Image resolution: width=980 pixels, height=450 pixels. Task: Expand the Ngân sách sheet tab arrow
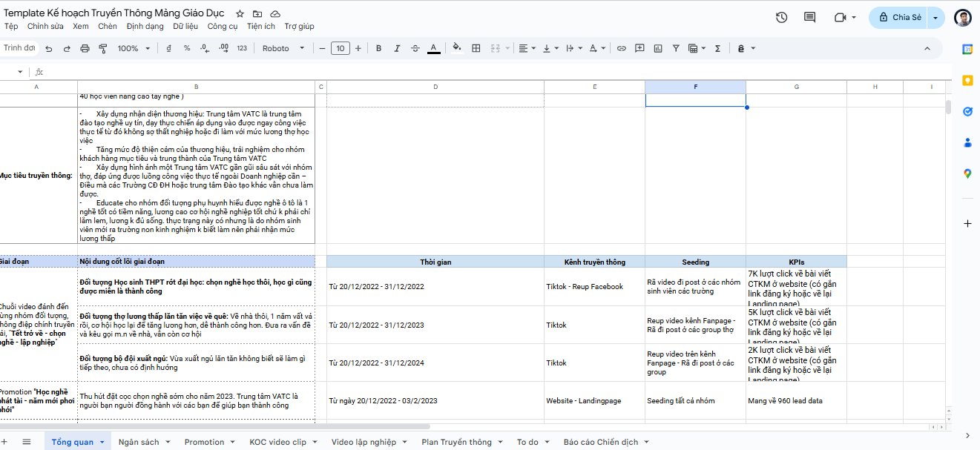click(x=168, y=443)
